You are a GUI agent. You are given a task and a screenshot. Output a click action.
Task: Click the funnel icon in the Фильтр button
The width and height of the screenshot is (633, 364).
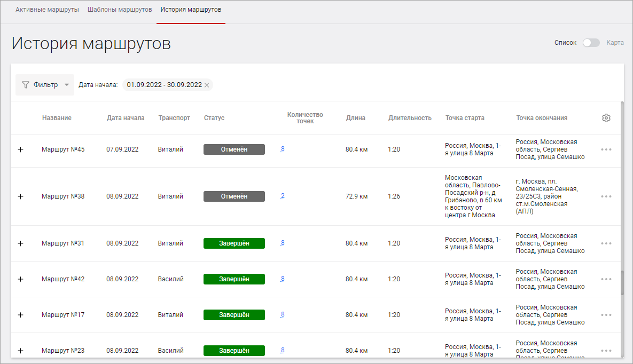(26, 85)
